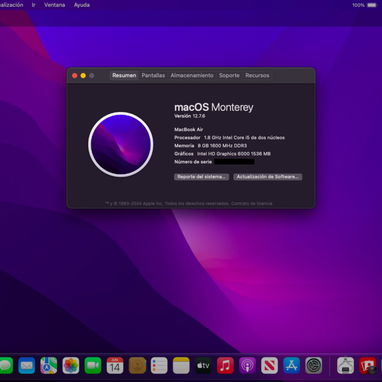Launch Reminders from the dock

point(159,366)
